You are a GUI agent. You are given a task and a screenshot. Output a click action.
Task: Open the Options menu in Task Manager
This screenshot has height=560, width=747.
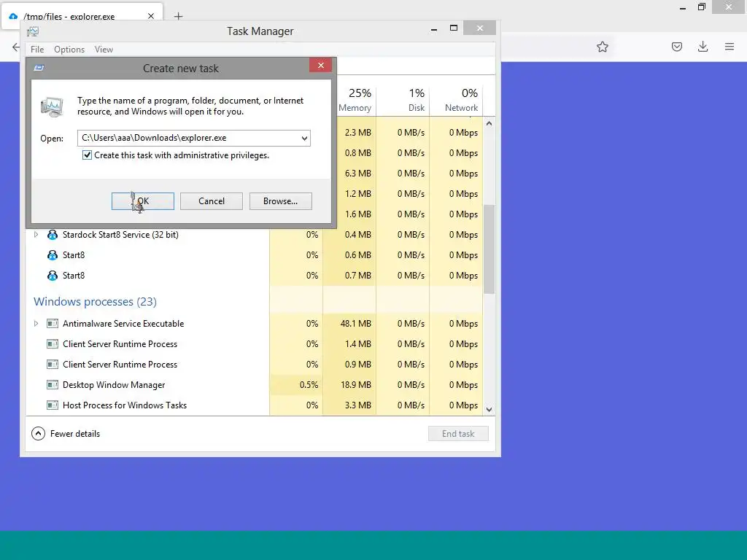coord(69,50)
